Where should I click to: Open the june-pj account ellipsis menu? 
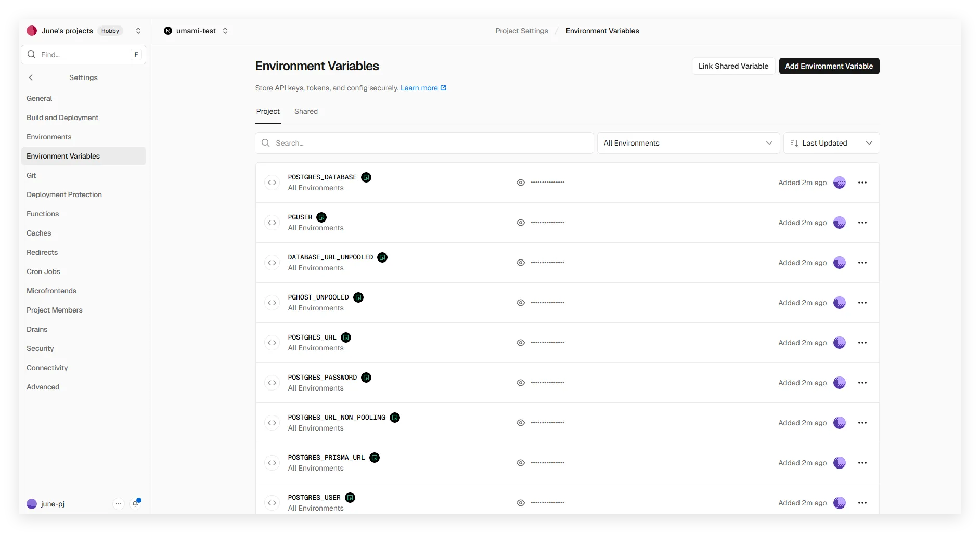(119, 504)
